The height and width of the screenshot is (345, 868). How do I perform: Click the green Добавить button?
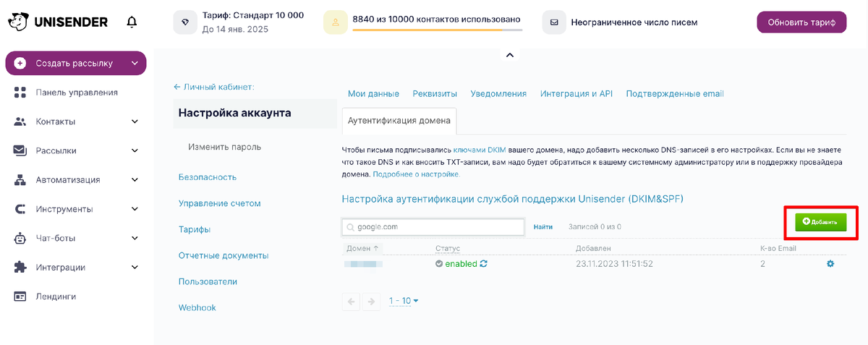tap(820, 222)
